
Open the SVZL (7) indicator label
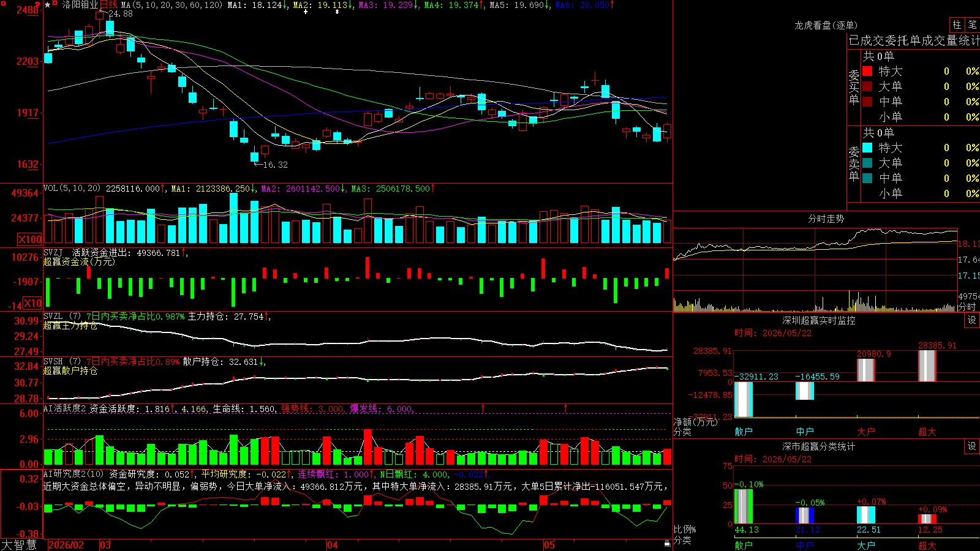pyautogui.click(x=62, y=316)
